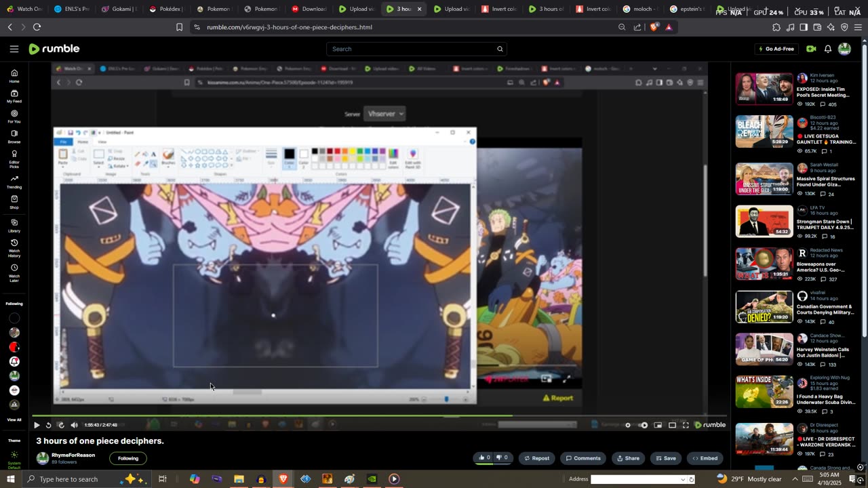Mute the video volume

point(74,425)
